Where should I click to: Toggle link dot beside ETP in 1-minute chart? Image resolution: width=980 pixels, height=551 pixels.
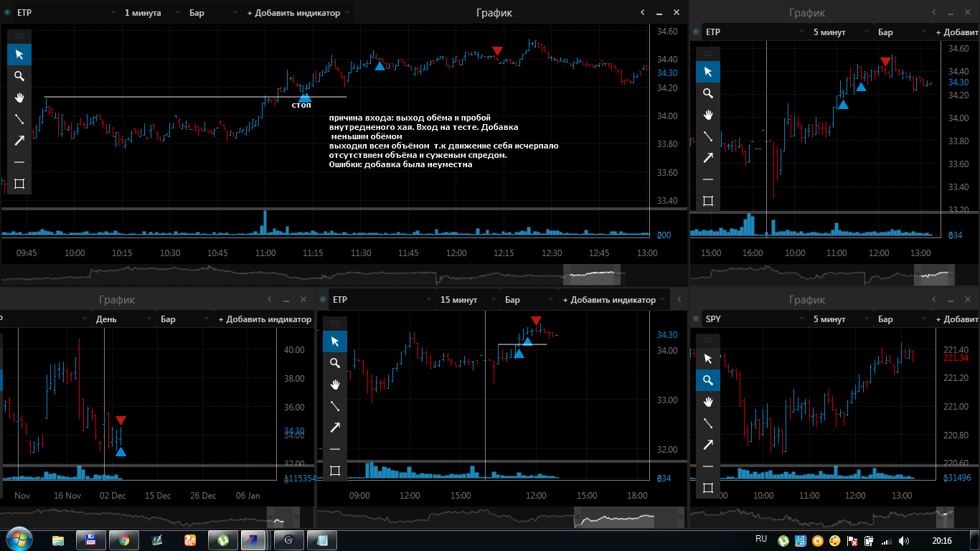pyautogui.click(x=6, y=13)
